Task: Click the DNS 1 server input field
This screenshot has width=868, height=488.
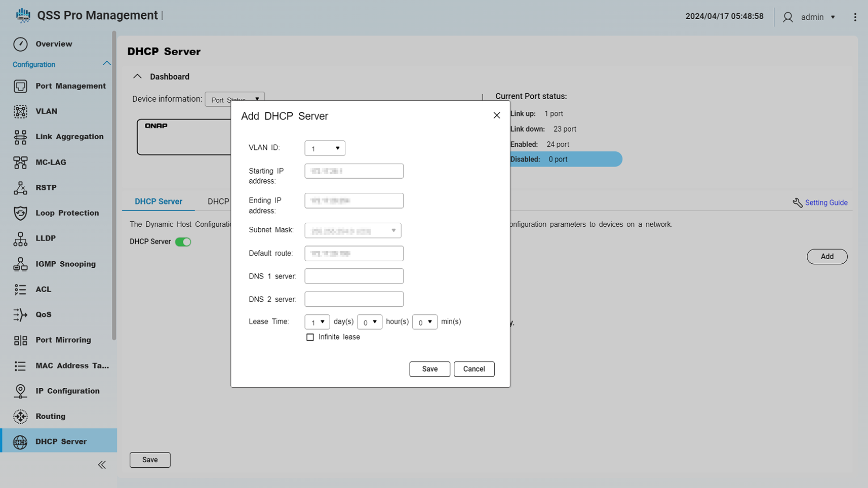Action: pos(354,276)
